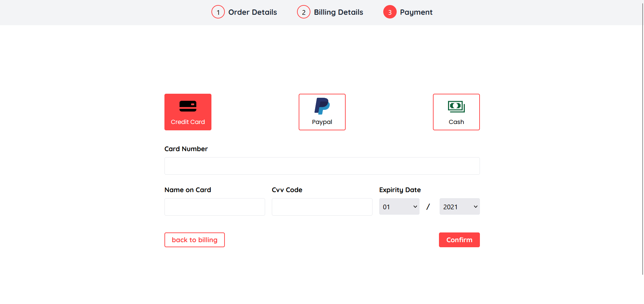Viewport: 644px width, 304px height.
Task: Select the Credit Card label text
Action: 188,122
